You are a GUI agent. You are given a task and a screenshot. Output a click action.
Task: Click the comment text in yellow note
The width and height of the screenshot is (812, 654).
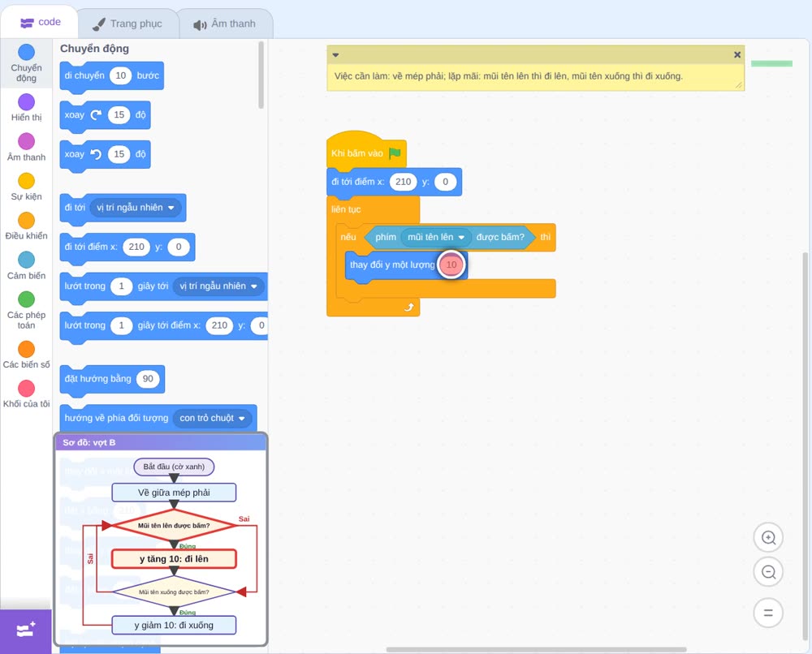(508, 76)
